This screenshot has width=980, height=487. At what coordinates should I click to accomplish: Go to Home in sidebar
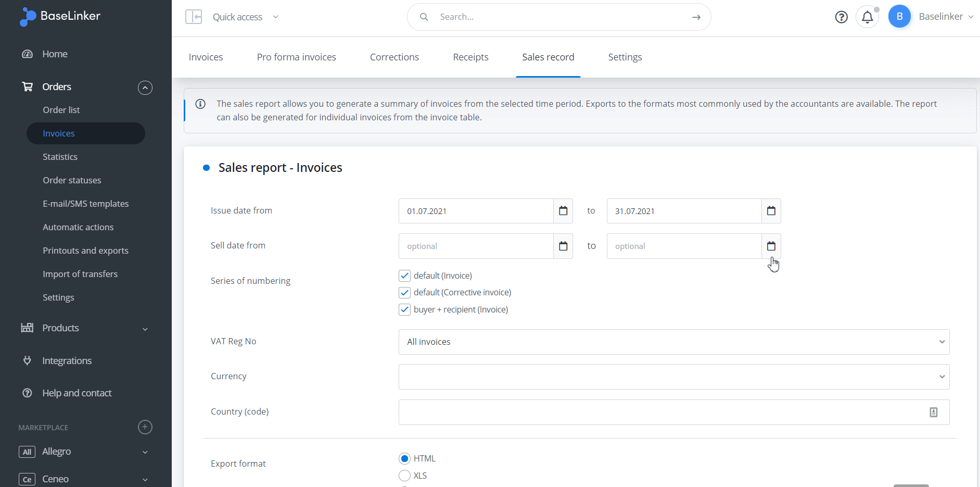pos(55,54)
